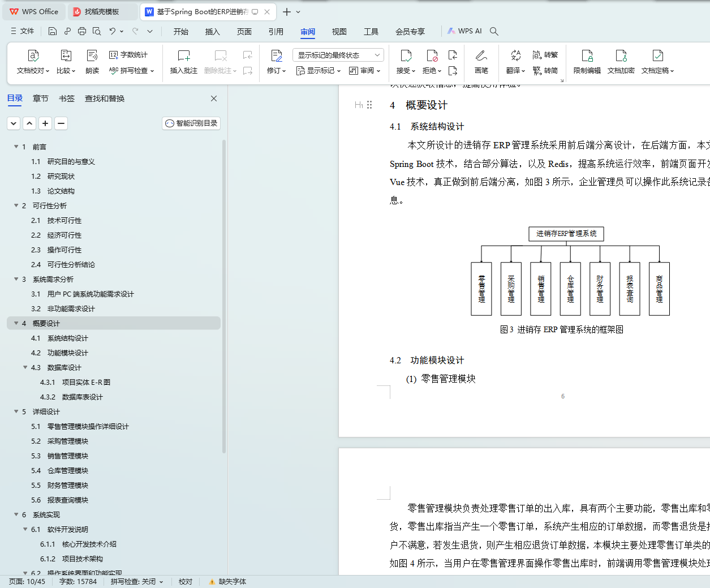Promote heading with plus button
The height and width of the screenshot is (588, 710).
(45, 123)
